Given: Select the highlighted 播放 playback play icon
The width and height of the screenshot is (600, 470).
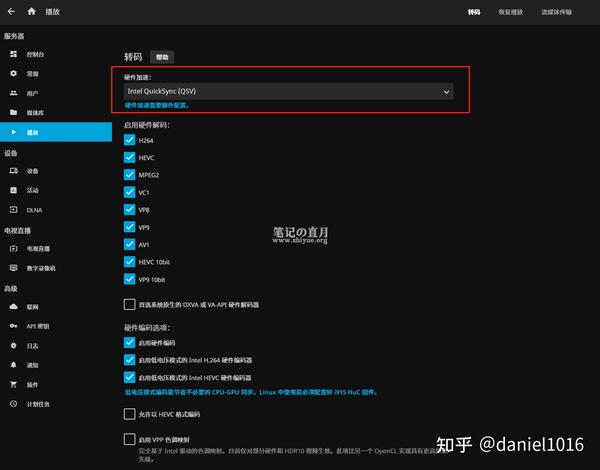Looking at the screenshot, I should pos(13,132).
